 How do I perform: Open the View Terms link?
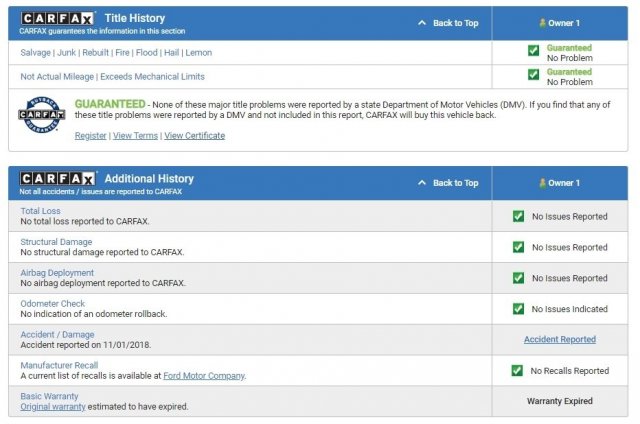point(135,136)
